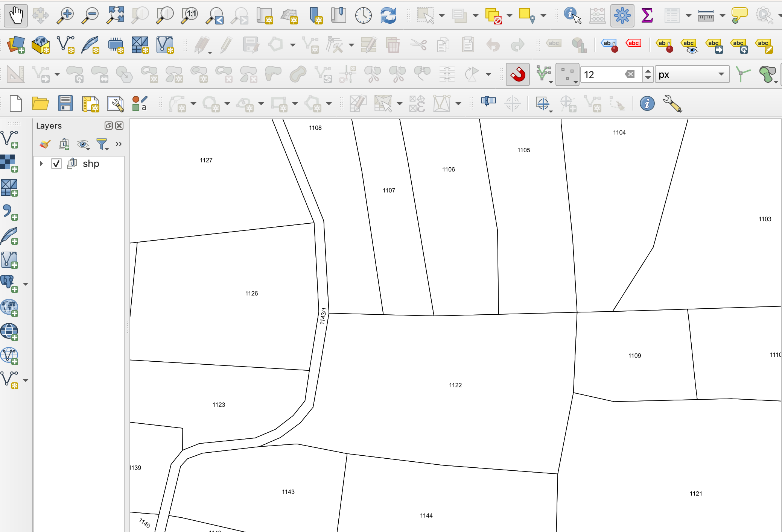The image size is (782, 532).
Task: Open the temporal controller clock icon
Action: coord(364,15)
